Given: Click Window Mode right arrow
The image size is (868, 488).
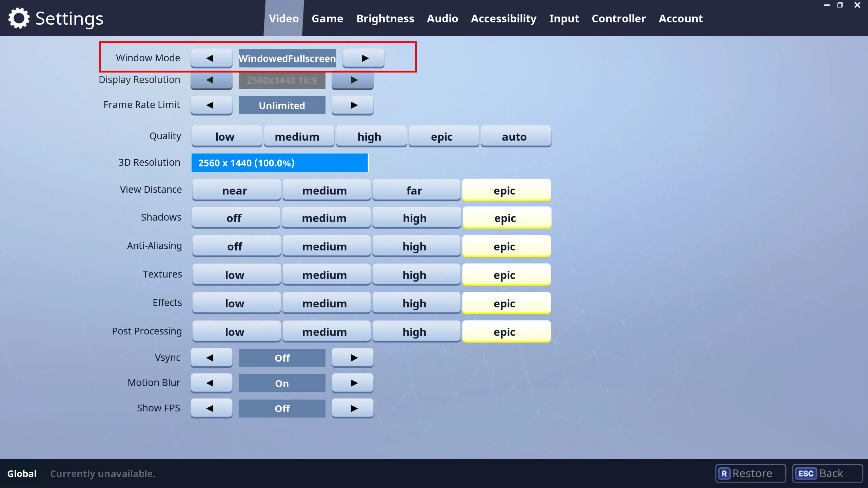Looking at the screenshot, I should click(x=363, y=58).
